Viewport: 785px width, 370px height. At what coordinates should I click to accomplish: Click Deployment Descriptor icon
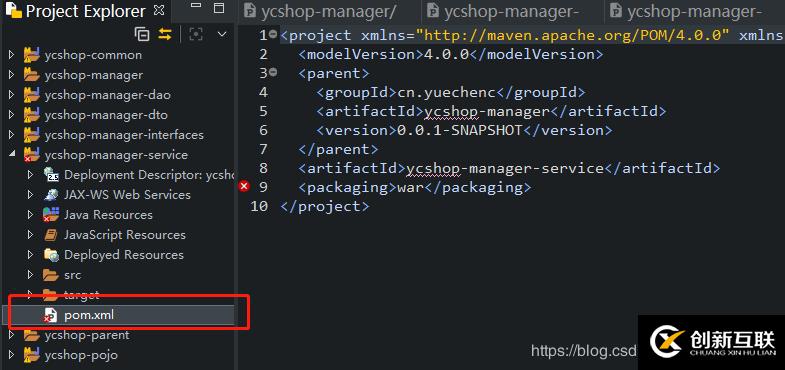pos(51,175)
